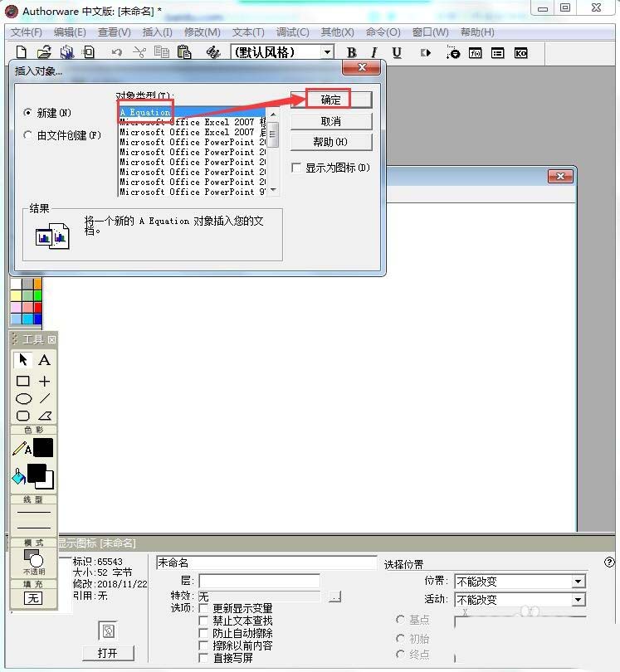620x672 pixels.
Task: Click the Cut scissors icon
Action: (139, 52)
